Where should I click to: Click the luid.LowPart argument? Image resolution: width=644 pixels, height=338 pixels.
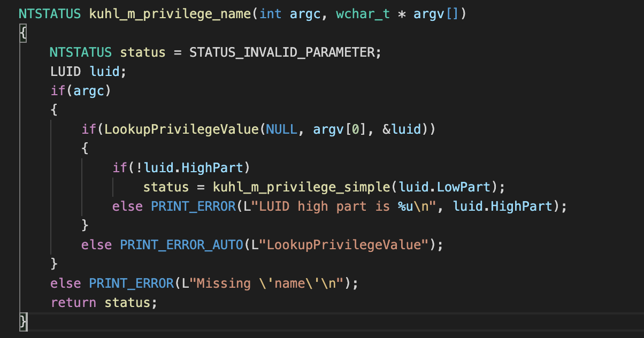(444, 187)
